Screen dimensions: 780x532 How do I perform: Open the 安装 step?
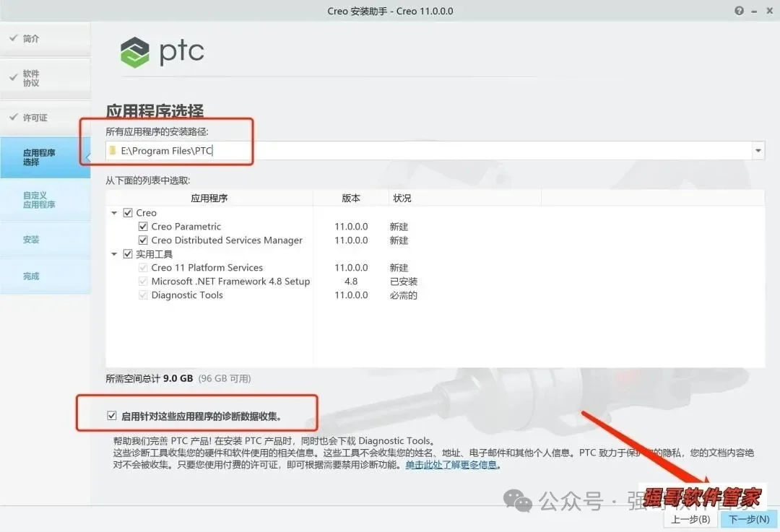point(45,240)
